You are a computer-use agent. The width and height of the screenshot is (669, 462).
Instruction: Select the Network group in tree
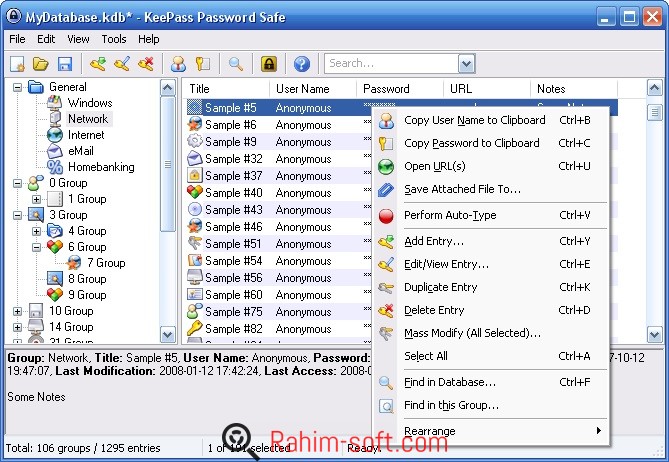[x=88, y=119]
